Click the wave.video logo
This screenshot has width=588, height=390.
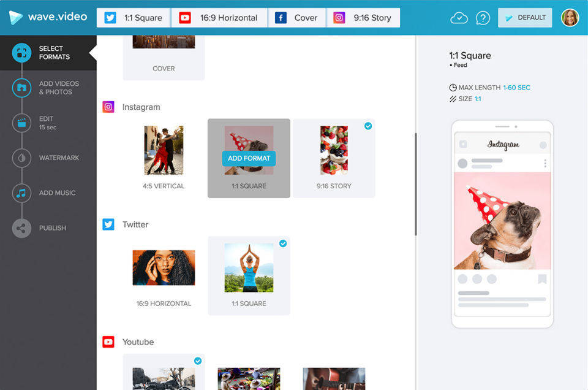point(48,17)
